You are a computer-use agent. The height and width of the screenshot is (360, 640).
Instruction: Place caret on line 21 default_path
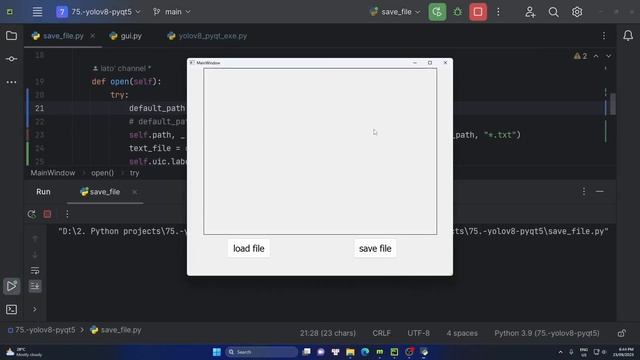tap(157, 108)
